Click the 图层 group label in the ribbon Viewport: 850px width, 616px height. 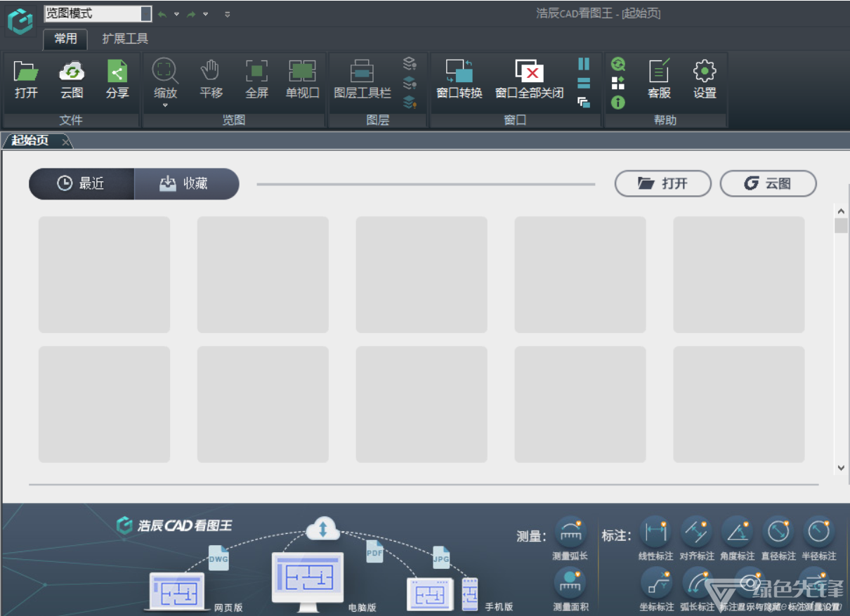point(378,120)
